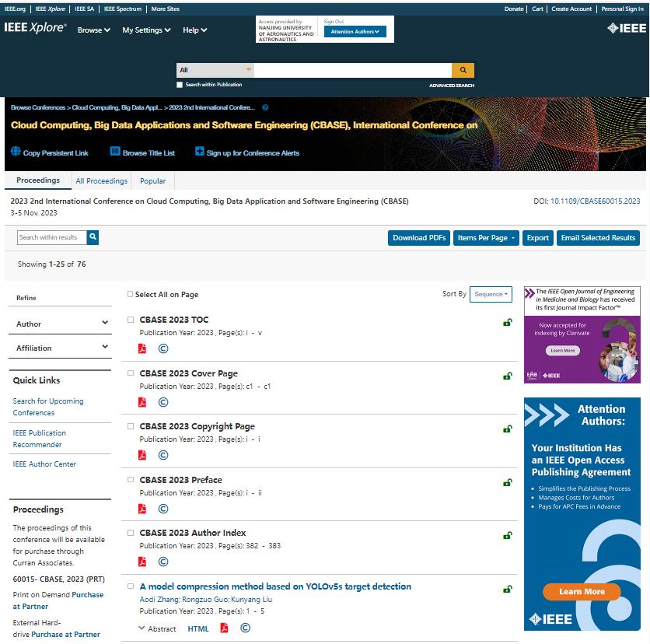The height and width of the screenshot is (644, 650).
Task: Open the All search category dropdown
Action: [215, 70]
